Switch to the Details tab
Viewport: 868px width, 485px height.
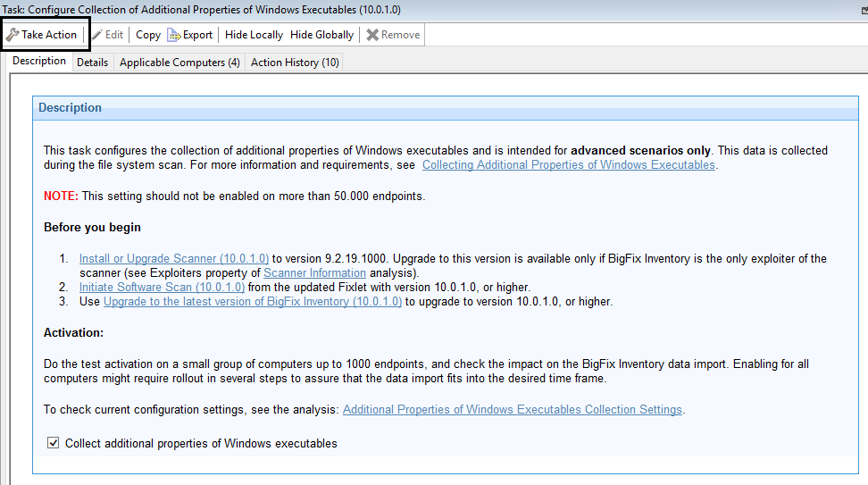click(x=92, y=63)
